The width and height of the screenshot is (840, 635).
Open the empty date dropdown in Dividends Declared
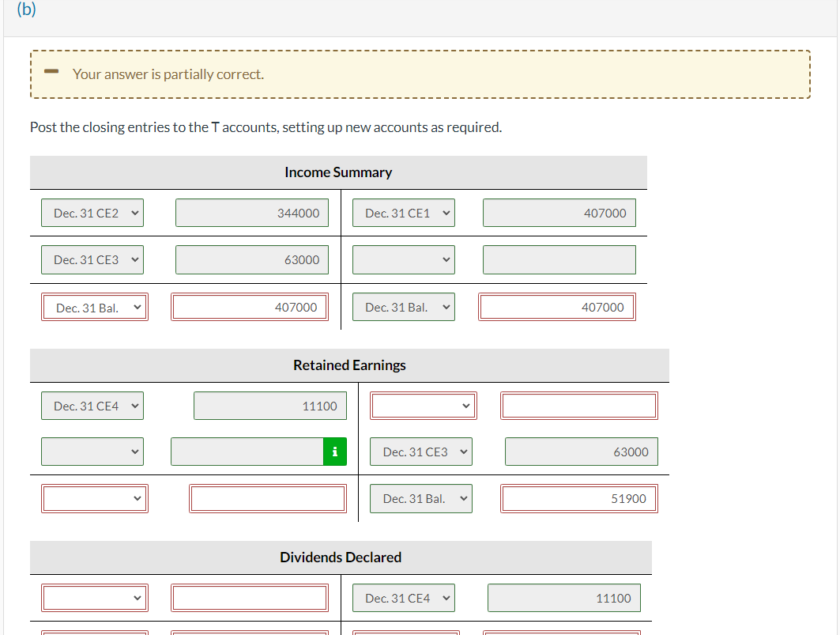tap(94, 597)
